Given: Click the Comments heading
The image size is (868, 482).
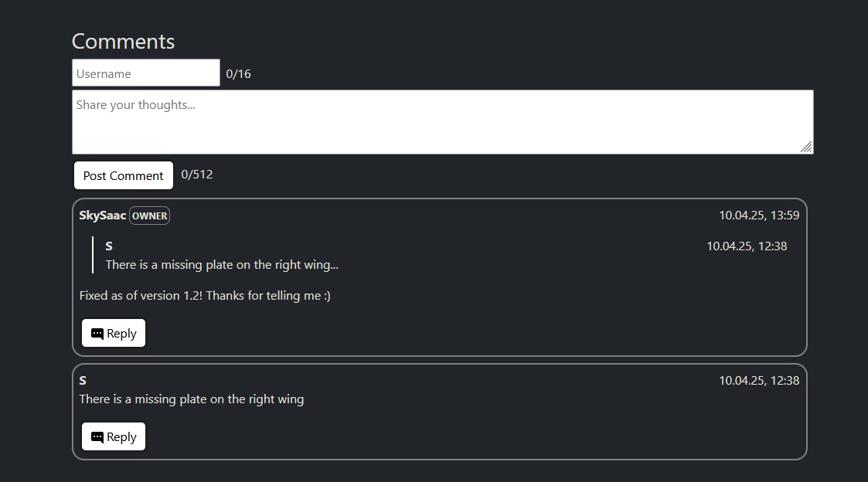Looking at the screenshot, I should click(123, 41).
